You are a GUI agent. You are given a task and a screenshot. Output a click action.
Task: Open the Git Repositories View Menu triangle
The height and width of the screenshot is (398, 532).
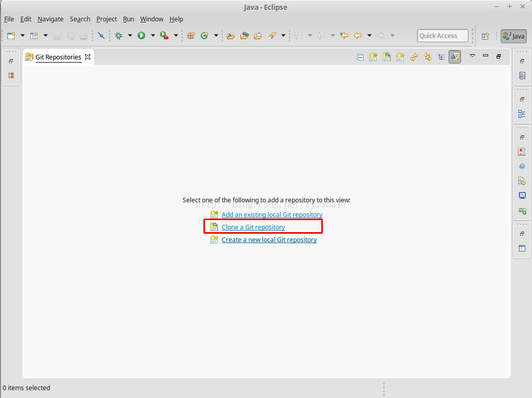click(472, 56)
